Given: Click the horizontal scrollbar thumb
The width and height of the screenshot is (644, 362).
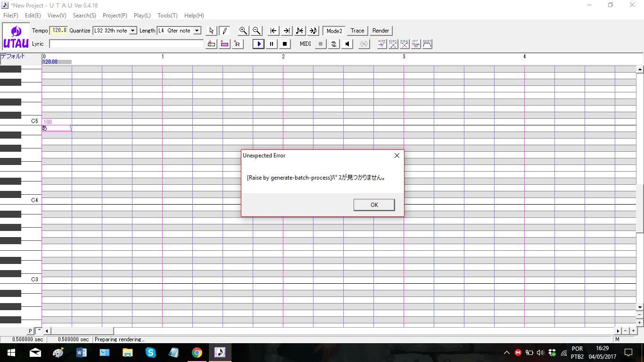Looking at the screenshot, I should (x=83, y=331).
